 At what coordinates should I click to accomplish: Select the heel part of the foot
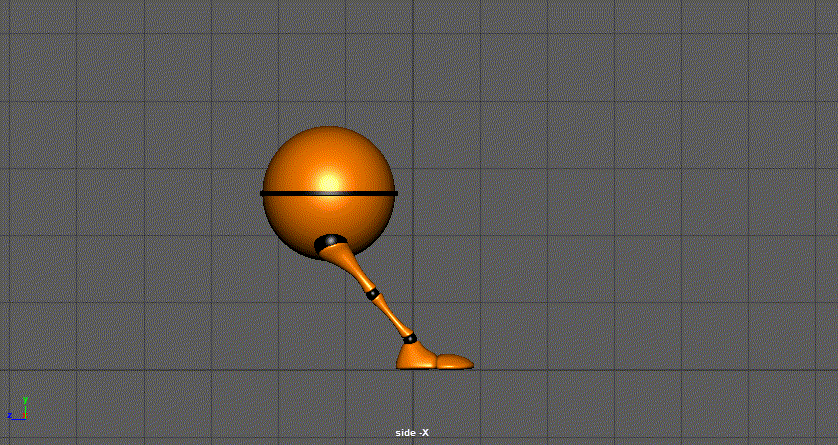(x=417, y=357)
